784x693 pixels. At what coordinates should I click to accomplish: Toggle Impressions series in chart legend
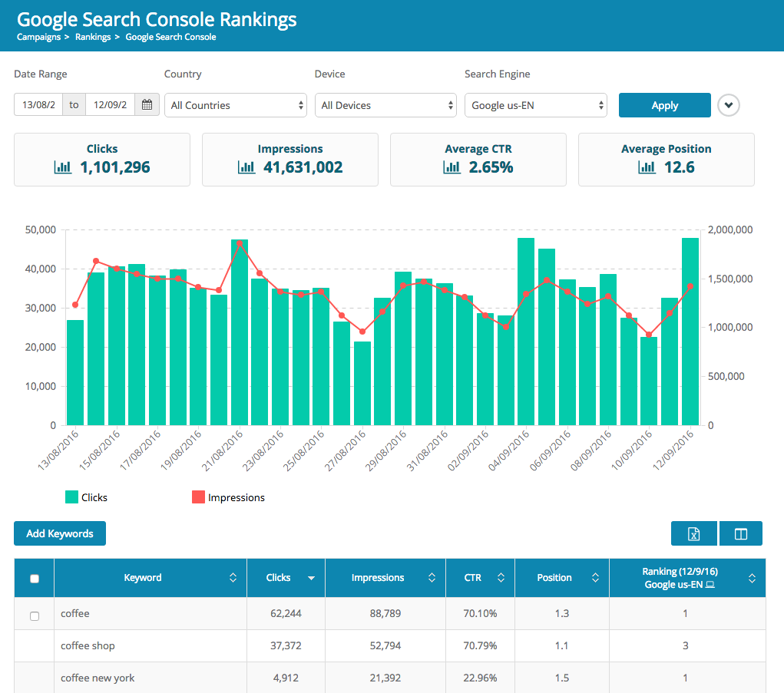(x=228, y=497)
